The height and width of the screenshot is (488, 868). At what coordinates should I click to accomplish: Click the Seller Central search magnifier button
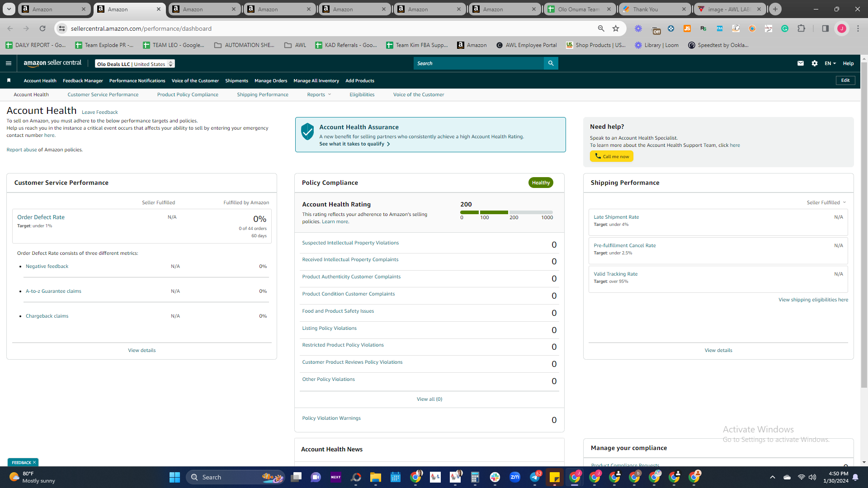(551, 63)
